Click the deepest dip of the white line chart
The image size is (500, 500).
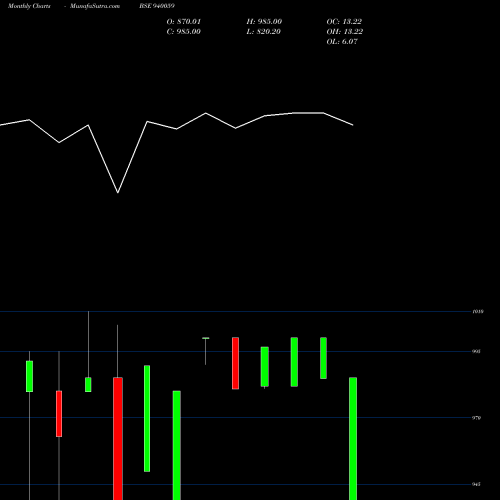(x=118, y=192)
